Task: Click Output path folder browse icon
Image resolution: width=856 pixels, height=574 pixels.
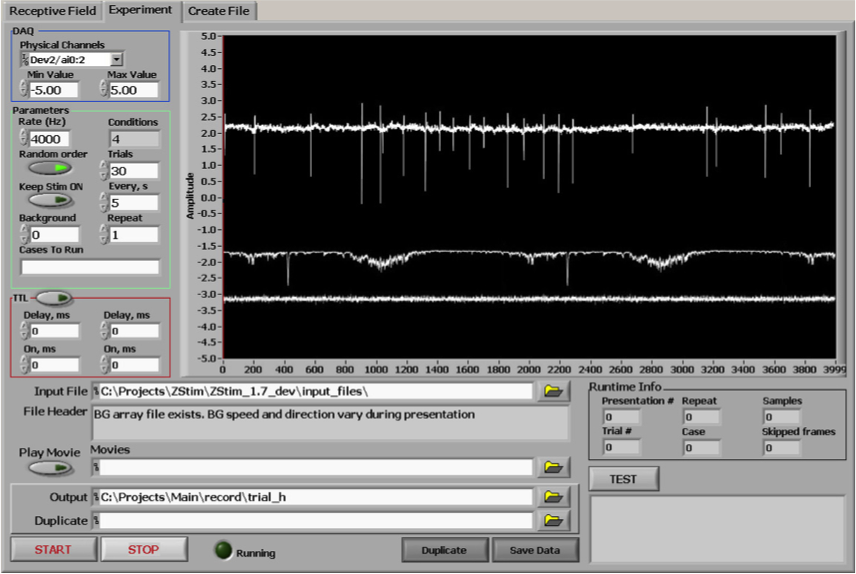Action: pos(551,497)
